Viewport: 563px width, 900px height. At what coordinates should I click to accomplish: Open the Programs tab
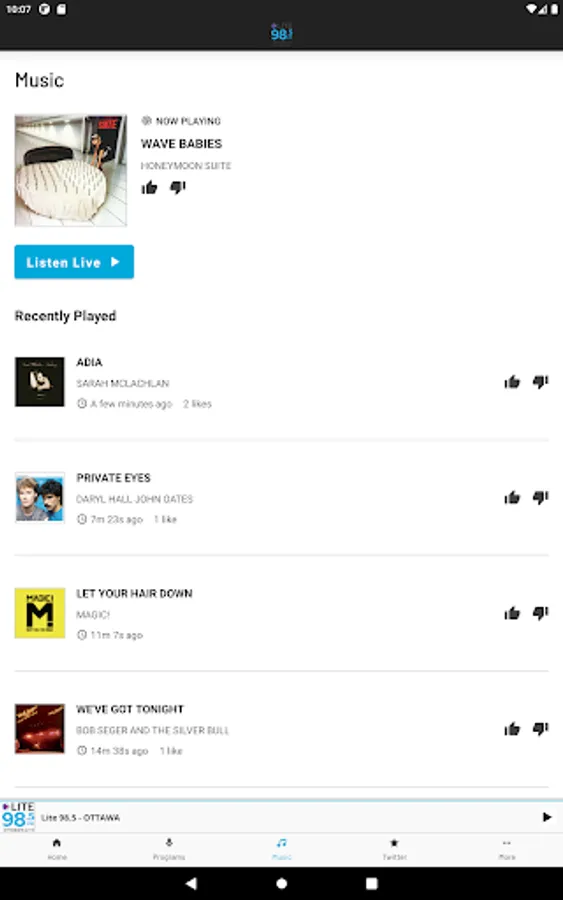click(x=169, y=849)
